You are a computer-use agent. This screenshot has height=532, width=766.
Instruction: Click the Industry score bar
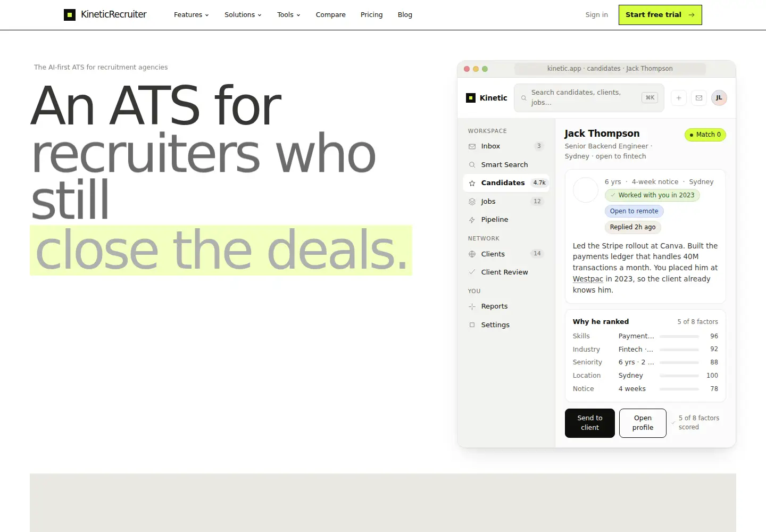pos(679,350)
